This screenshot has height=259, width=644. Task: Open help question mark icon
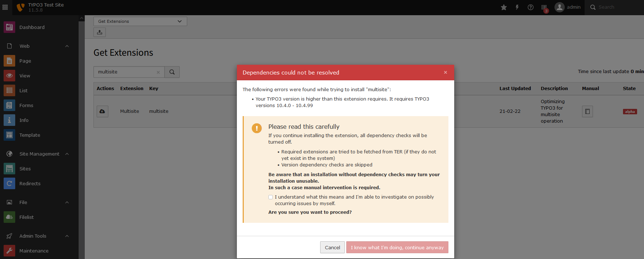coord(531,7)
